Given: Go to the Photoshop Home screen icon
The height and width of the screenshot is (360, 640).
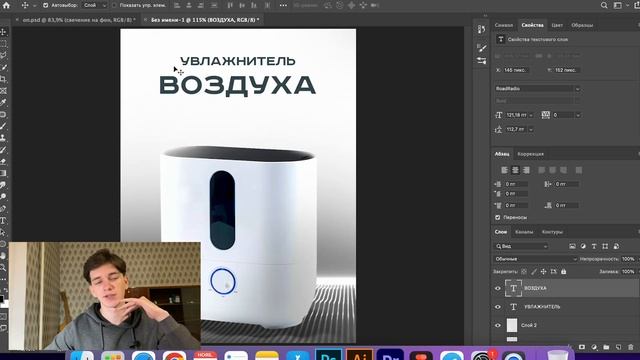Looking at the screenshot, I should click(6, 5).
